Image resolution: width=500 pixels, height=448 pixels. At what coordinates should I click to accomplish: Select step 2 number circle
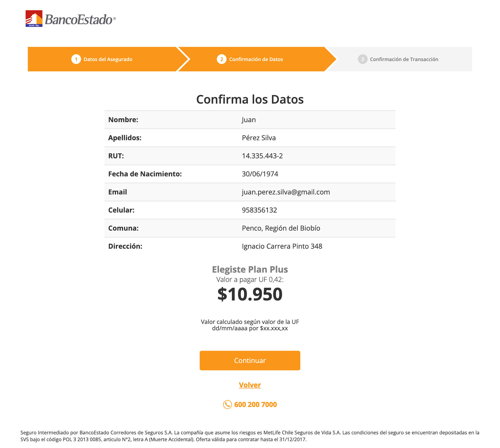click(221, 59)
